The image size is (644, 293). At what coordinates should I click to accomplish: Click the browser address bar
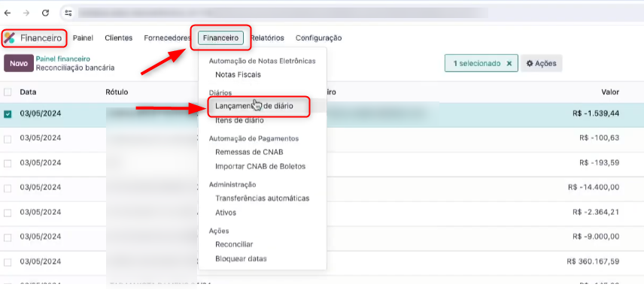point(284,13)
